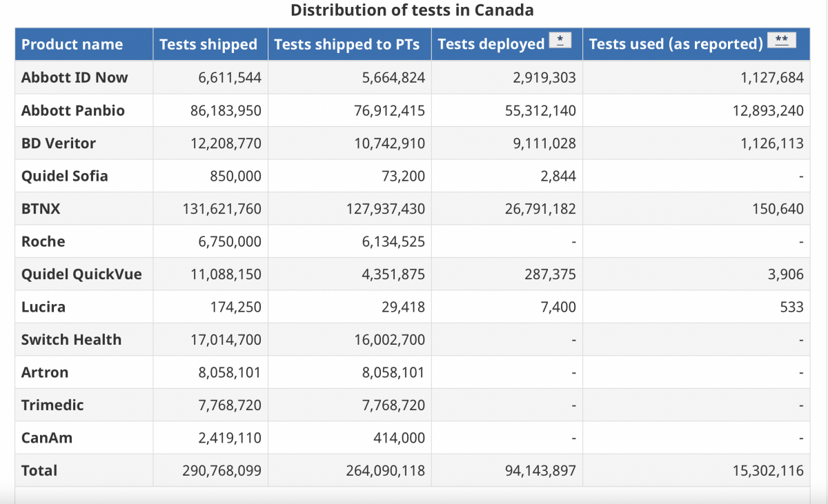This screenshot has height=504, width=828.
Task: Click the single asterisk footnote next to Tests deployed
Action: (560, 41)
